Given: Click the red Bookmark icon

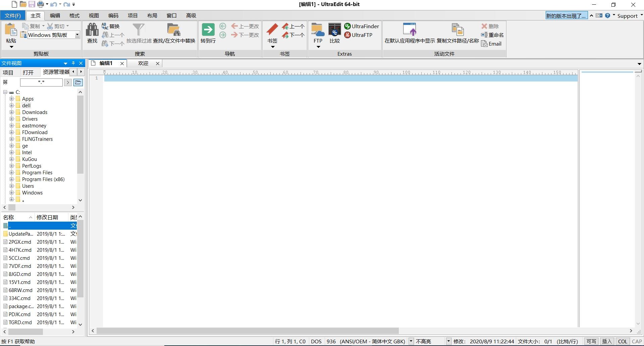Looking at the screenshot, I should pyautogui.click(x=272, y=30).
